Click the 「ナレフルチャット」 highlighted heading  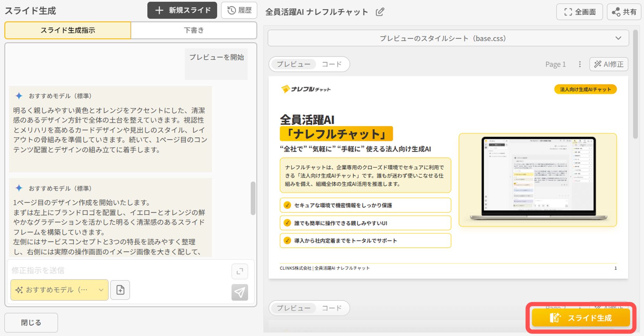(x=336, y=134)
